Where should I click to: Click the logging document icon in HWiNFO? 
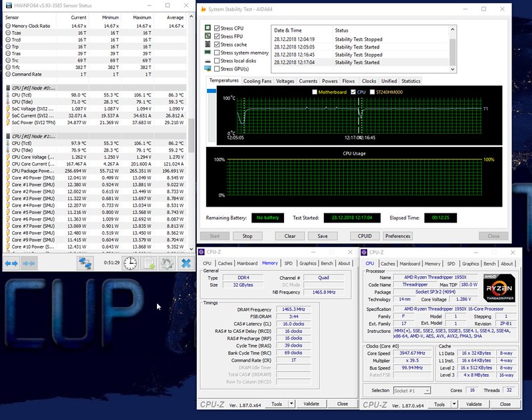[x=148, y=263]
